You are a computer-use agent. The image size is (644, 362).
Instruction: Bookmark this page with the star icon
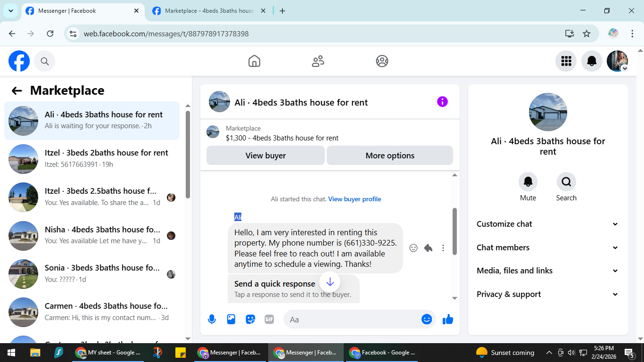point(586,34)
